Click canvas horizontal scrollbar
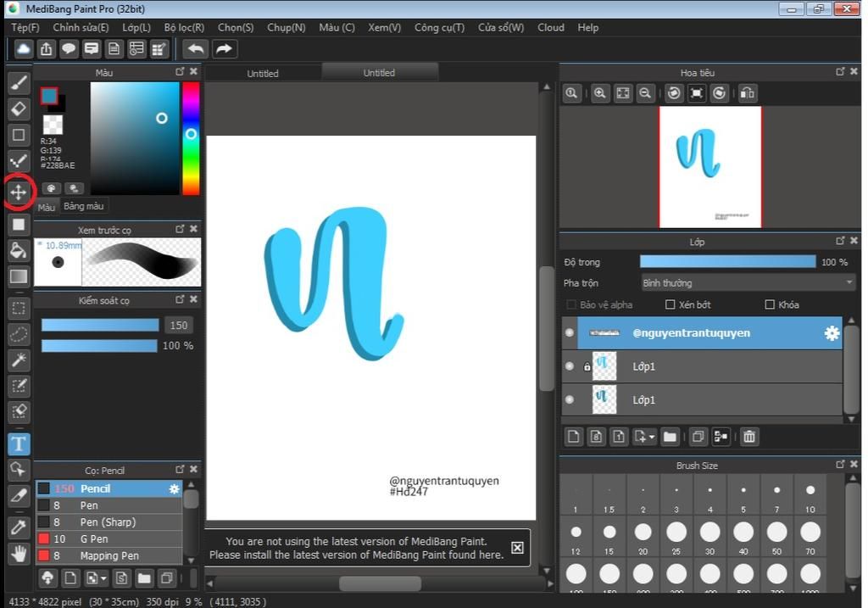 (x=379, y=583)
